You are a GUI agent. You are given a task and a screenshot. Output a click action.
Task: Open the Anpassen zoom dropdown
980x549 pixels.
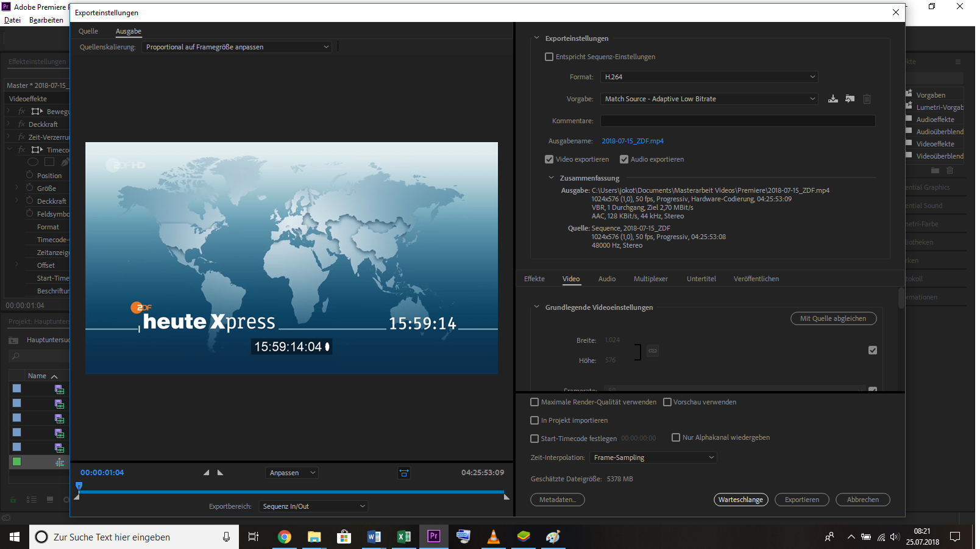click(x=292, y=473)
